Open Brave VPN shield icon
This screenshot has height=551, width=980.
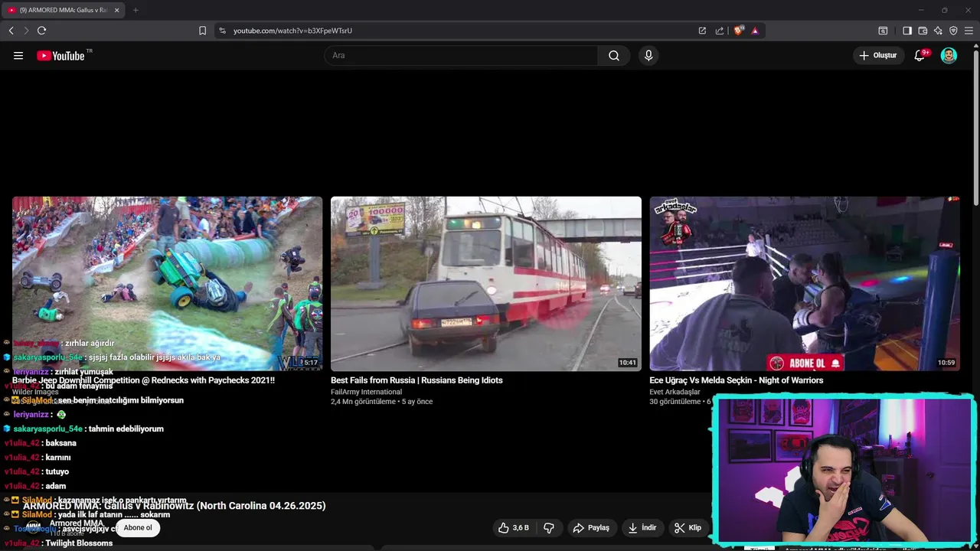point(953,31)
